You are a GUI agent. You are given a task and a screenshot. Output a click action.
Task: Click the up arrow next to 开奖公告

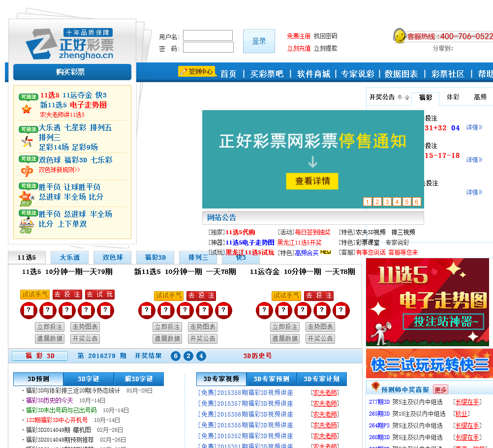click(407, 97)
